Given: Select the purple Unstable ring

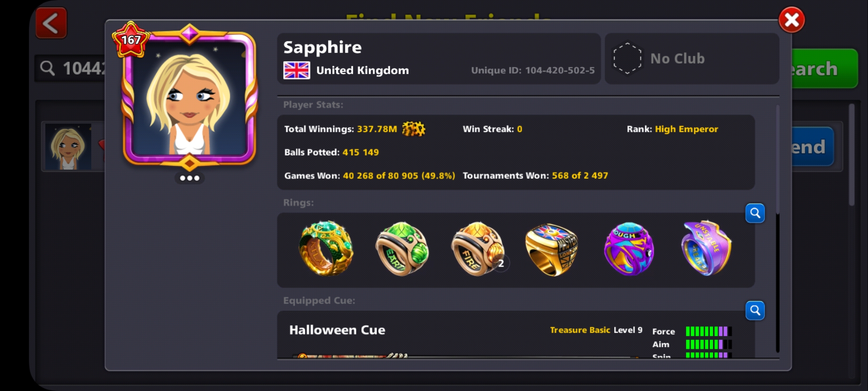Looking at the screenshot, I should tap(706, 248).
